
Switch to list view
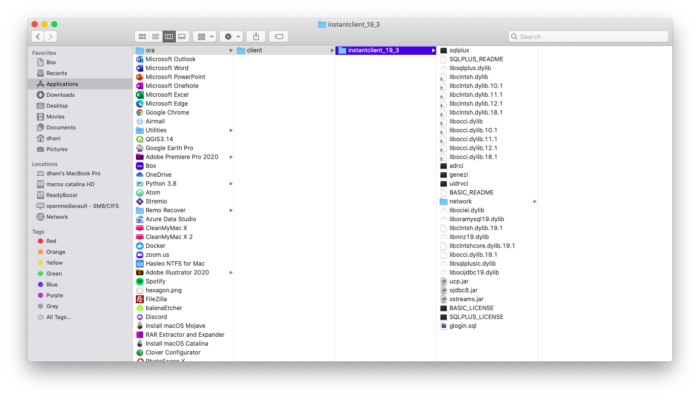pyautogui.click(x=155, y=37)
